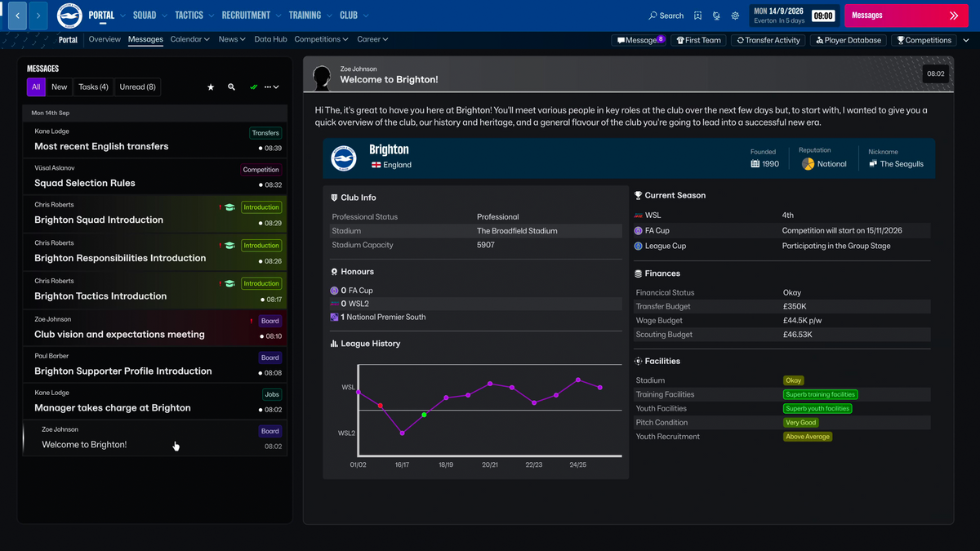Viewport: 980px width, 551px height.
Task: Open the 'Club vision and expectations meeting' message
Action: 155,327
